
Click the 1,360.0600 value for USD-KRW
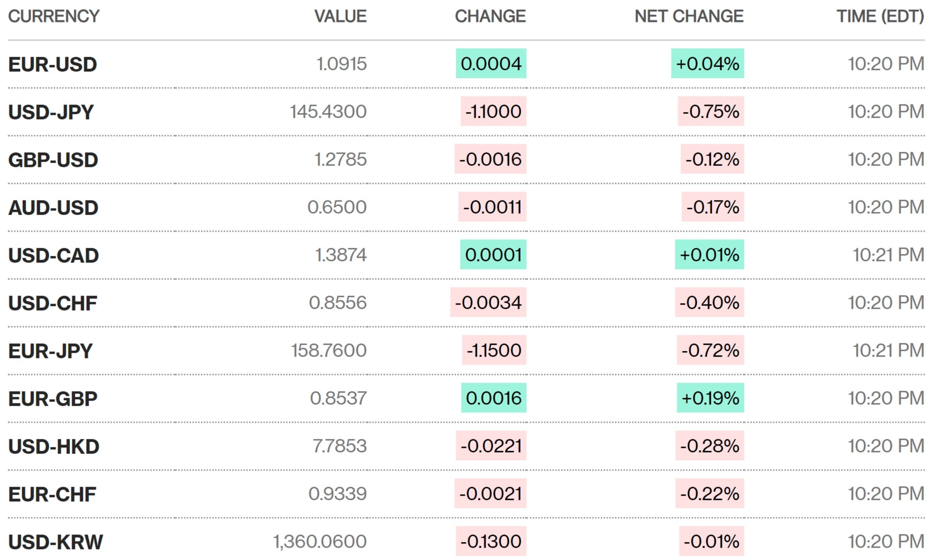[320, 542]
